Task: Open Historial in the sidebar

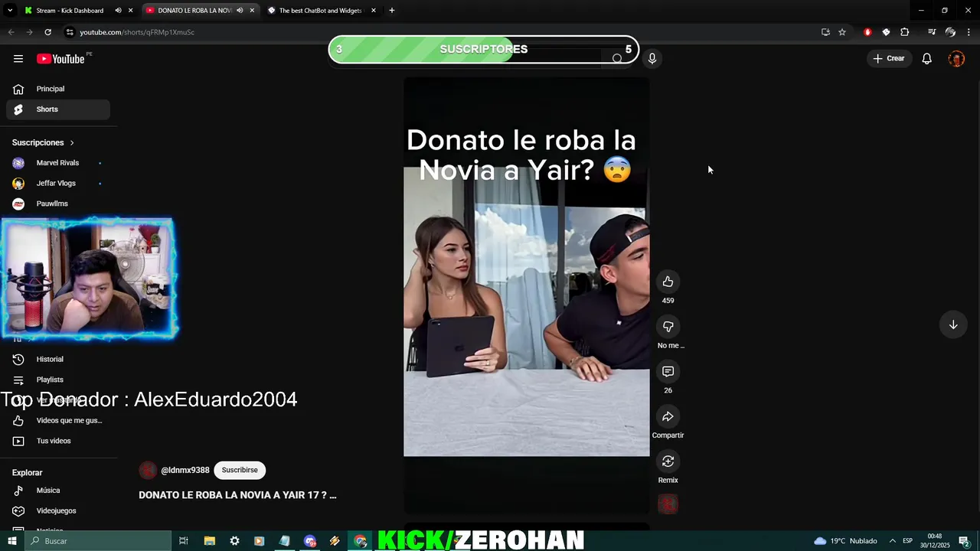Action: 58,359
